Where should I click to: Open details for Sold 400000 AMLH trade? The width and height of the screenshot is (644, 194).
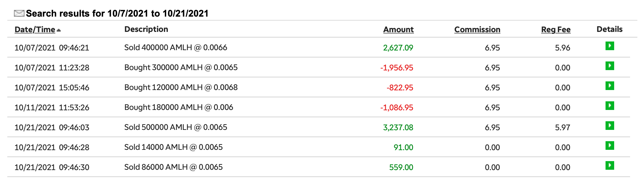click(610, 46)
